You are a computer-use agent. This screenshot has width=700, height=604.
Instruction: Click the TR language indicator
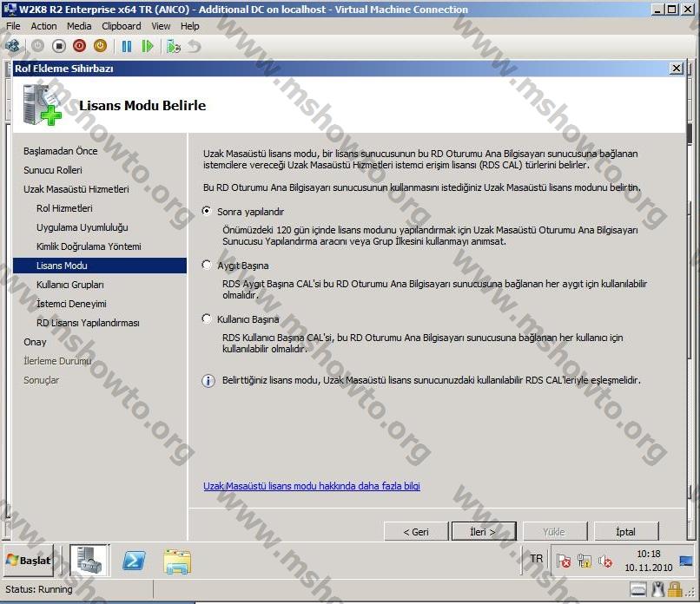pyautogui.click(x=536, y=559)
